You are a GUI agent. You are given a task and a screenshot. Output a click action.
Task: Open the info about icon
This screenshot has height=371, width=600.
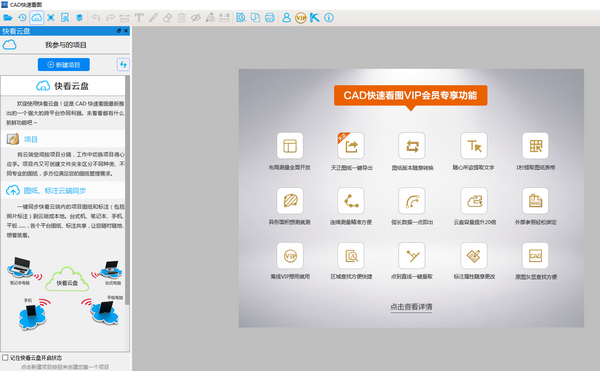tap(329, 18)
